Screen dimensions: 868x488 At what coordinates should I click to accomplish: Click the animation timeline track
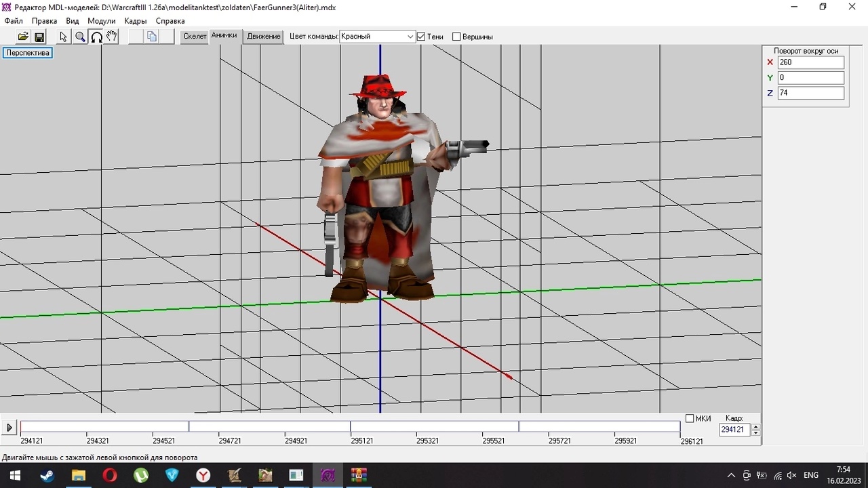click(x=350, y=426)
